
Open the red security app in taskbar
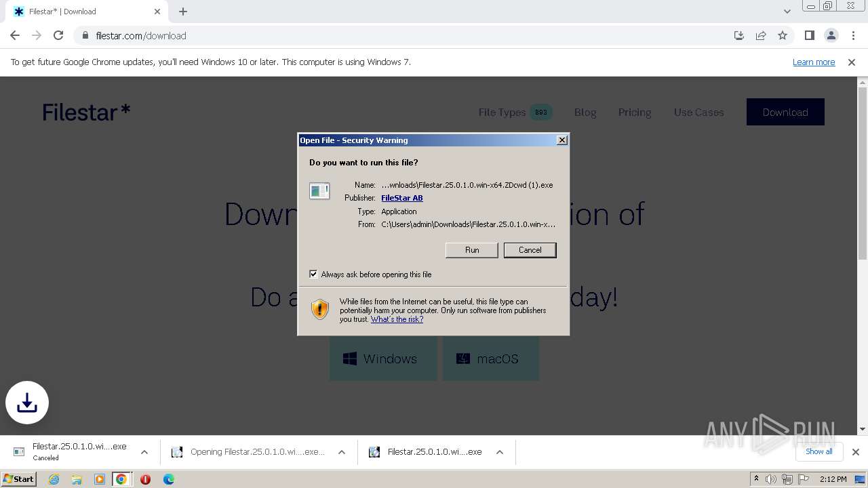(x=145, y=479)
